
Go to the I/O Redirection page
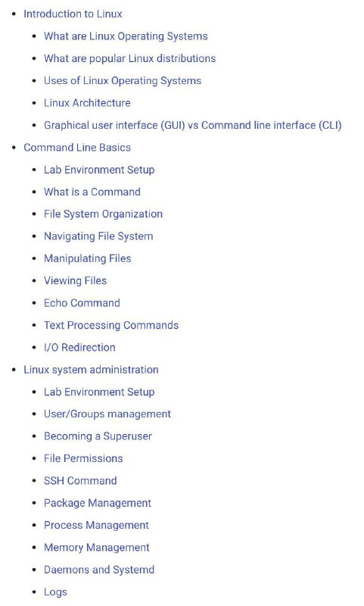pos(79,348)
